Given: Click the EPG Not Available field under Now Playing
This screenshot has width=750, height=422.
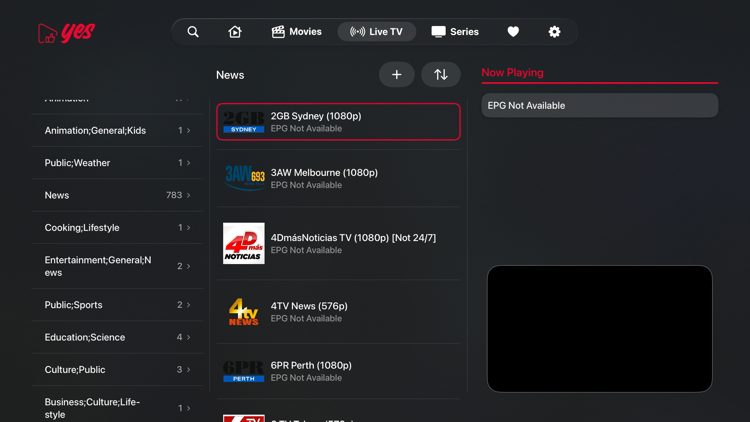Looking at the screenshot, I should click(600, 105).
